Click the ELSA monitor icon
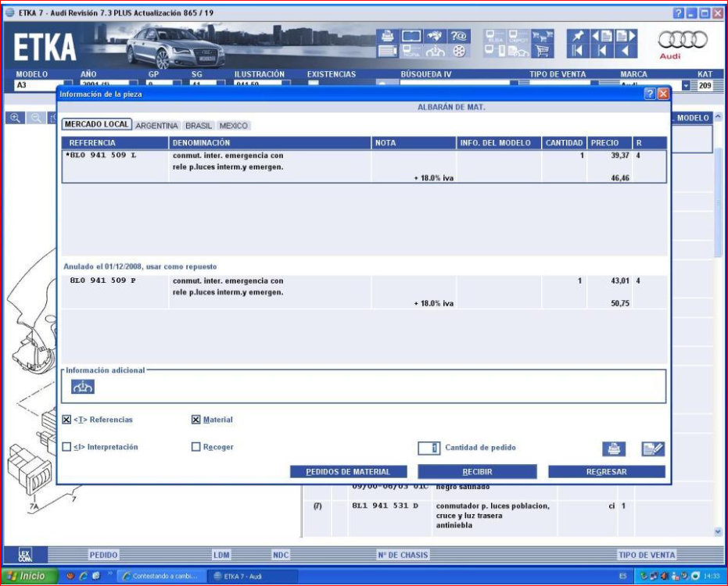The height and width of the screenshot is (586, 728). coord(495,36)
